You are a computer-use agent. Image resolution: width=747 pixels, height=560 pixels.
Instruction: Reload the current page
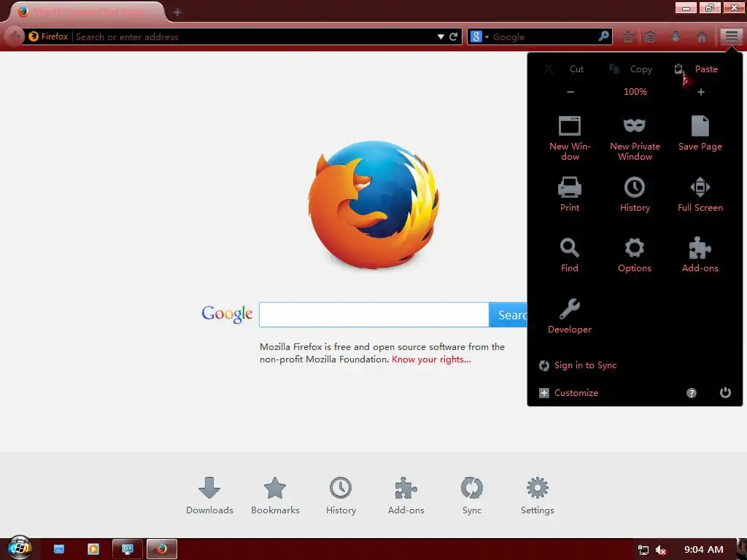(454, 36)
